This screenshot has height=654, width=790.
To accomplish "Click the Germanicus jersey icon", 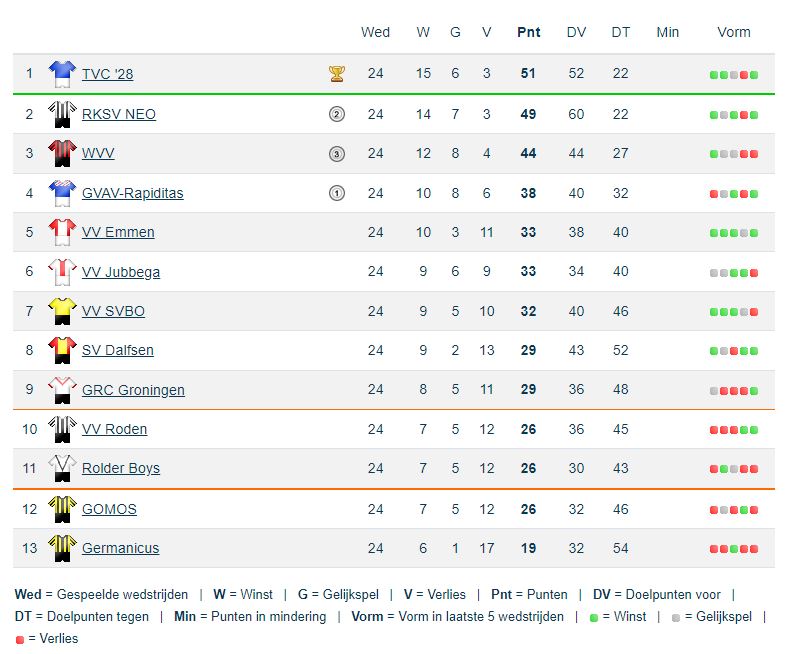I will pos(62,547).
